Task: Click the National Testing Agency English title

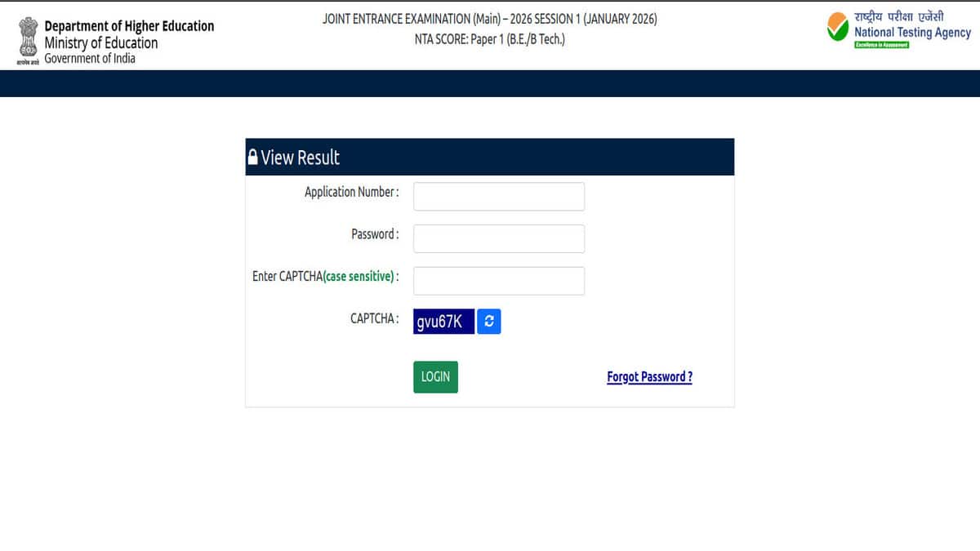Action: (912, 33)
